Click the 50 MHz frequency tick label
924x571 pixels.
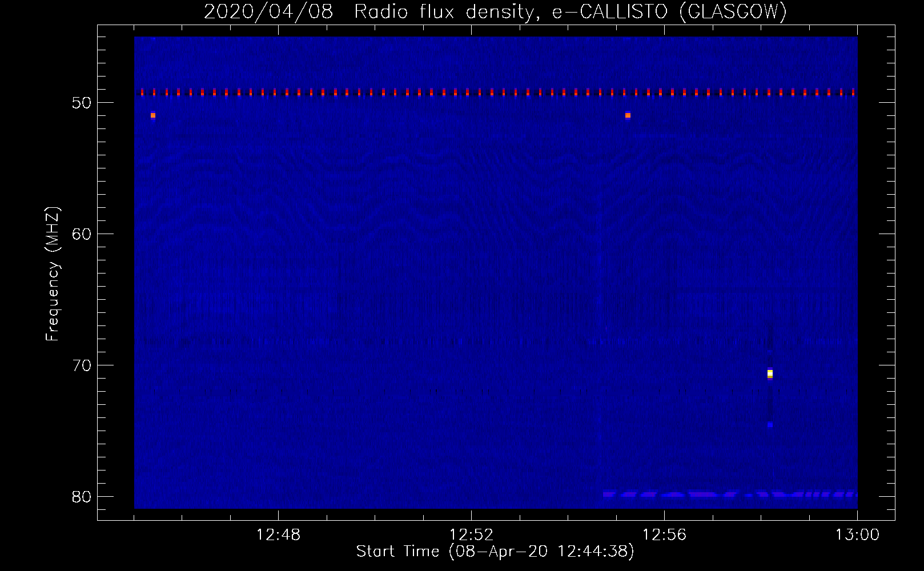pyautogui.click(x=82, y=103)
